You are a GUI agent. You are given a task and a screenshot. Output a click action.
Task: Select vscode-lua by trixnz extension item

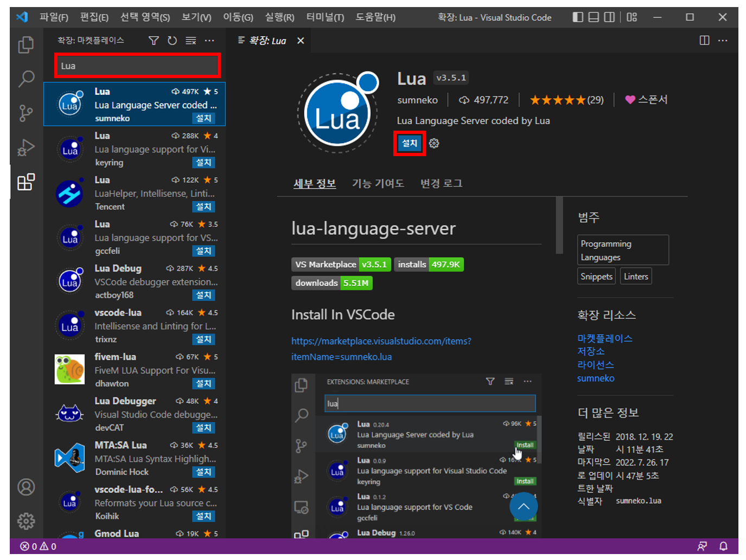click(x=135, y=326)
